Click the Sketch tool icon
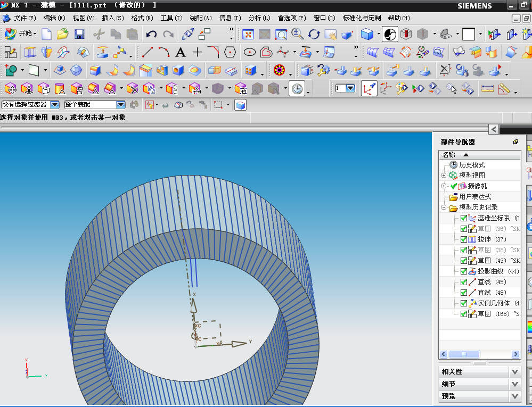The width and height of the screenshot is (532, 407). (x=11, y=52)
